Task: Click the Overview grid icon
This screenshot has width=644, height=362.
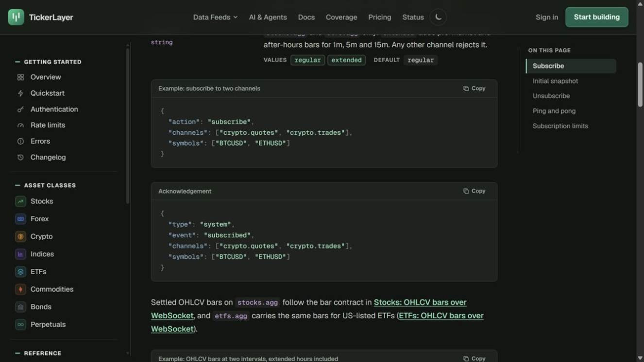Action: pyautogui.click(x=20, y=77)
